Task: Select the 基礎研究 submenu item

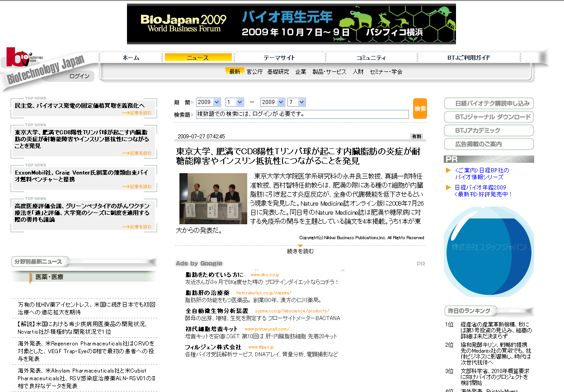Action: [x=278, y=71]
